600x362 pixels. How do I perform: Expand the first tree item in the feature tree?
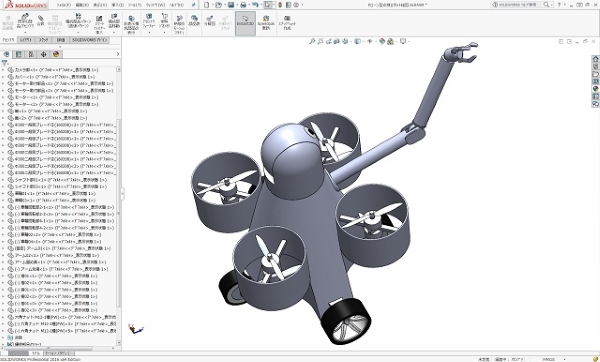click(x=3, y=70)
